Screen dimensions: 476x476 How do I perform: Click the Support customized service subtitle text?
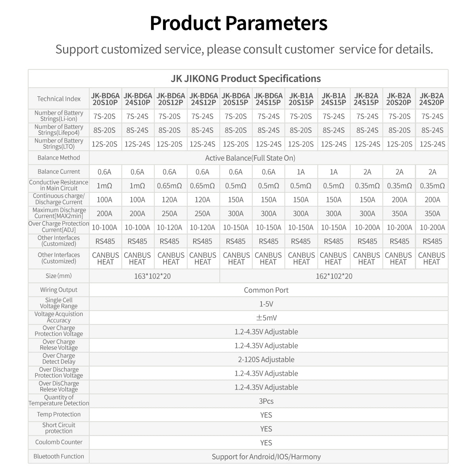[x=244, y=49]
